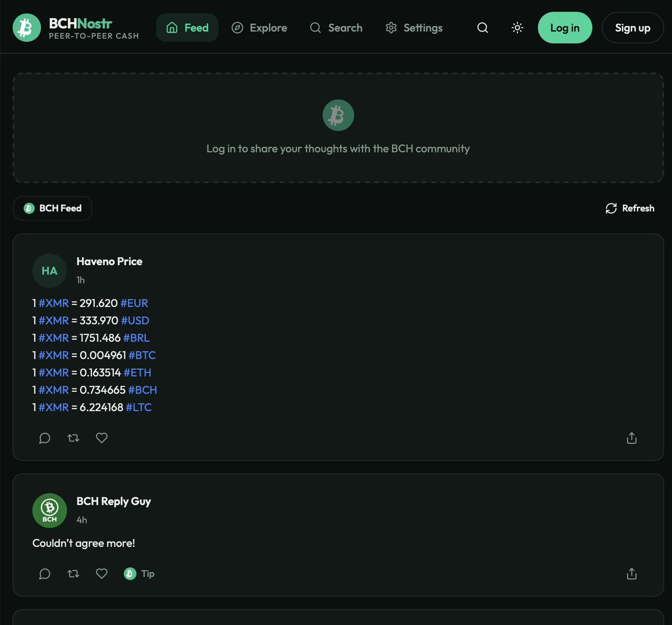Open the #ETH hashtag
The image size is (672, 625).
click(137, 373)
